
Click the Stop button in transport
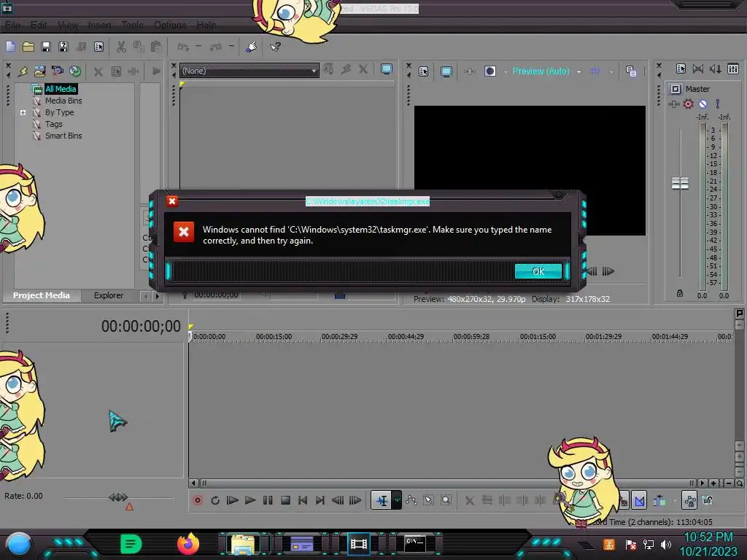(285, 500)
